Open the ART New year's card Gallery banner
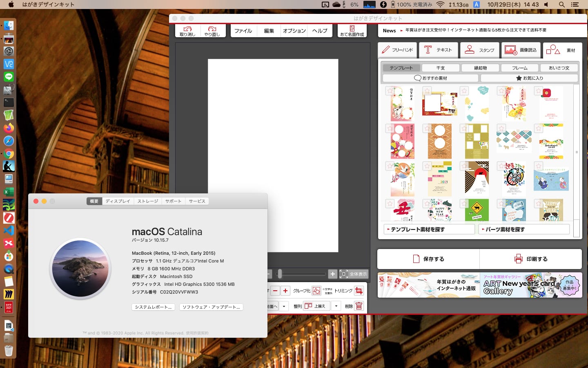 pos(531,285)
